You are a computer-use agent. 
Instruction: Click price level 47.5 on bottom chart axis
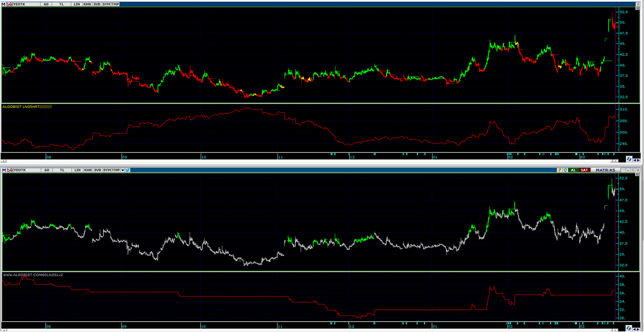click(x=623, y=200)
